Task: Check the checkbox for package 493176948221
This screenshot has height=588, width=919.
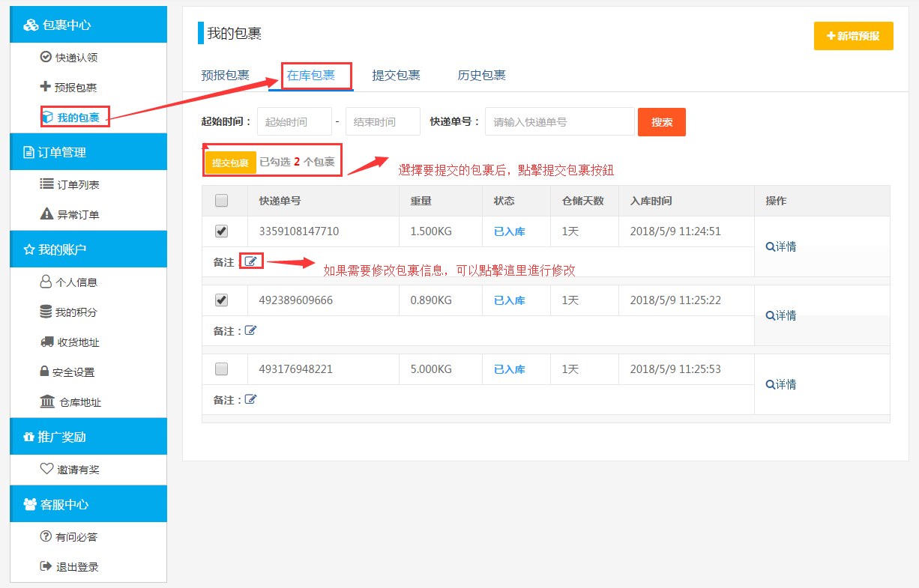Action: tap(221, 369)
